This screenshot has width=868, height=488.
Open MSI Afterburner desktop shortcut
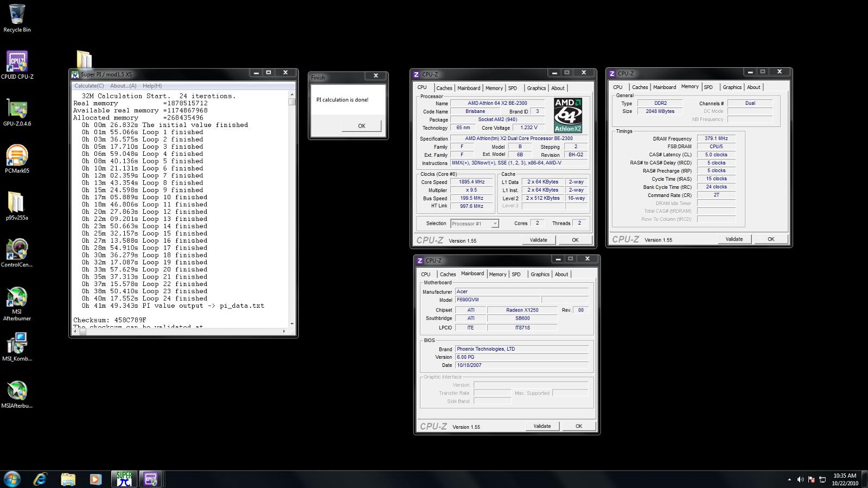coord(17,304)
